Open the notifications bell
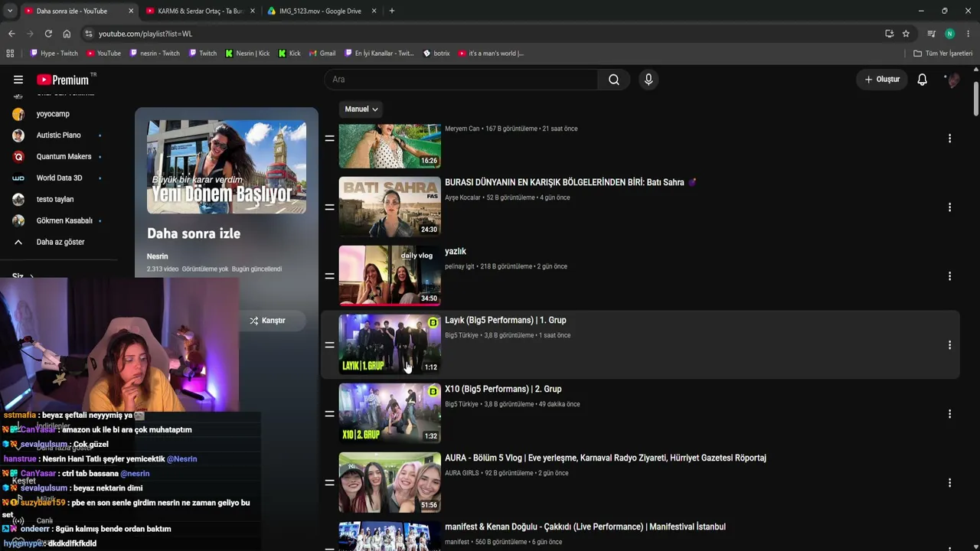980x551 pixels. tap(923, 80)
